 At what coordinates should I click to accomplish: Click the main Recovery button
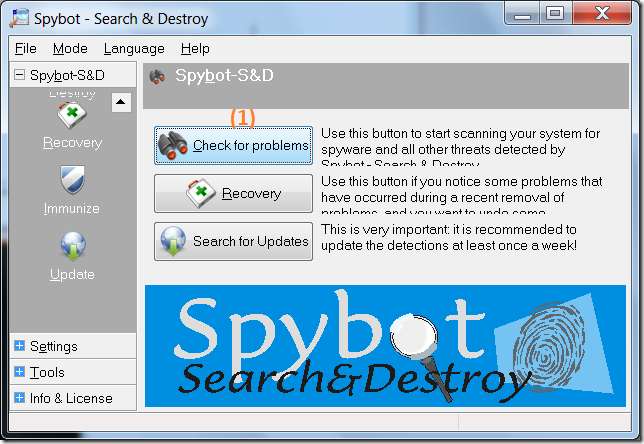[233, 193]
